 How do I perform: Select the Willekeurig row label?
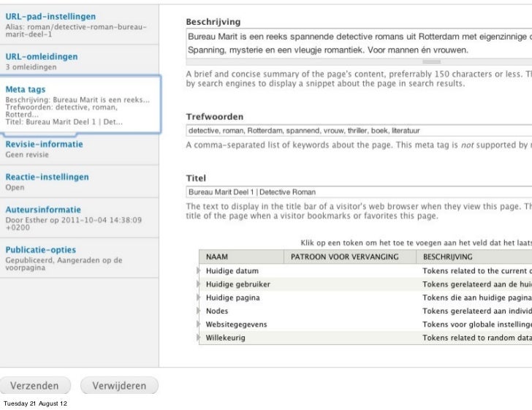pyautogui.click(x=225, y=338)
